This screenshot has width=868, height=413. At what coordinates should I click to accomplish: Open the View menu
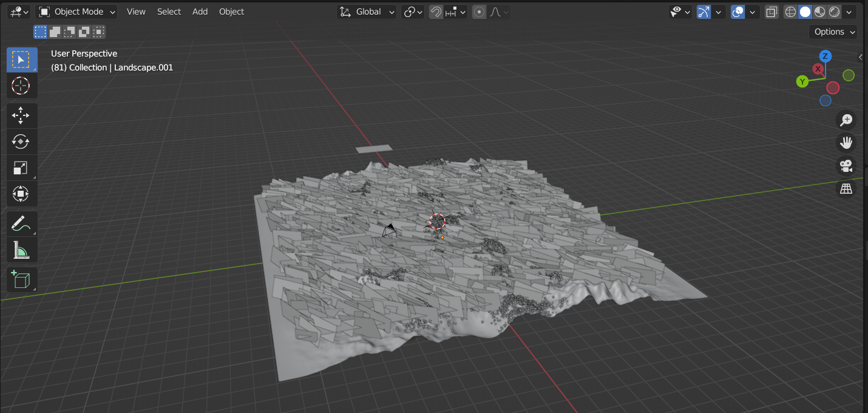click(x=136, y=12)
